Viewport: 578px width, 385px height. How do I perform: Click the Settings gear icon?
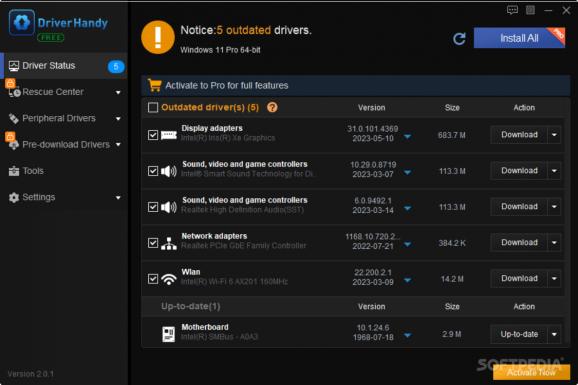[x=14, y=198]
